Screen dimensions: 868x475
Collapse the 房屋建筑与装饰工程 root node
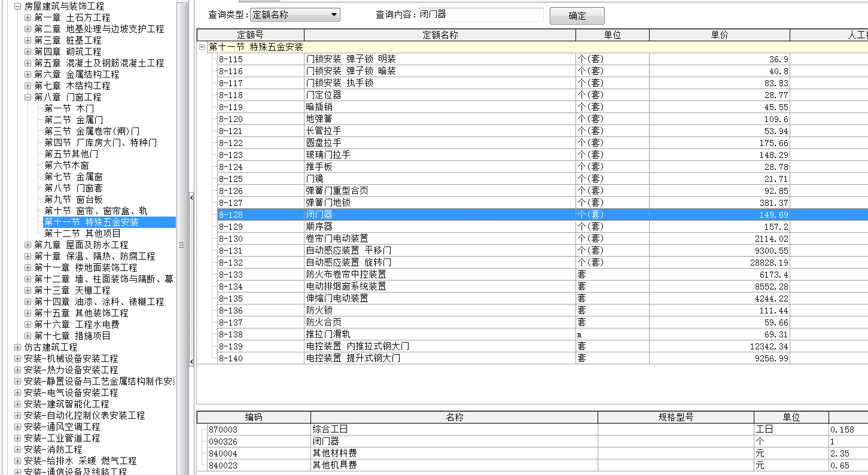click(17, 6)
